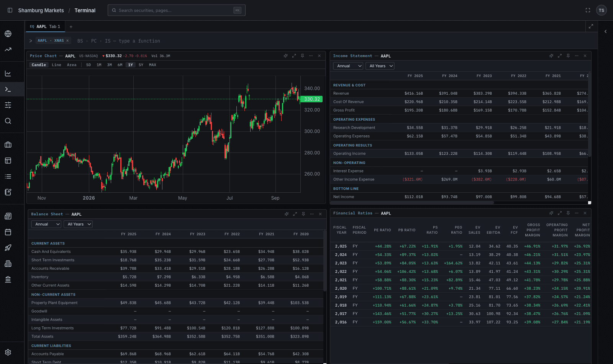Click the layout panel sidebar icon
The width and height of the screenshot is (613, 364).
tap(8, 161)
